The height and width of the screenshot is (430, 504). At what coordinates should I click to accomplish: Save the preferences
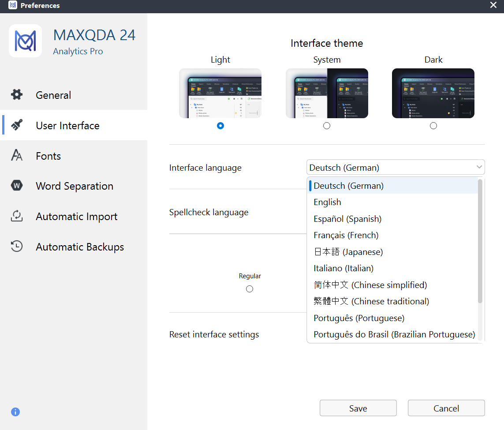358,408
